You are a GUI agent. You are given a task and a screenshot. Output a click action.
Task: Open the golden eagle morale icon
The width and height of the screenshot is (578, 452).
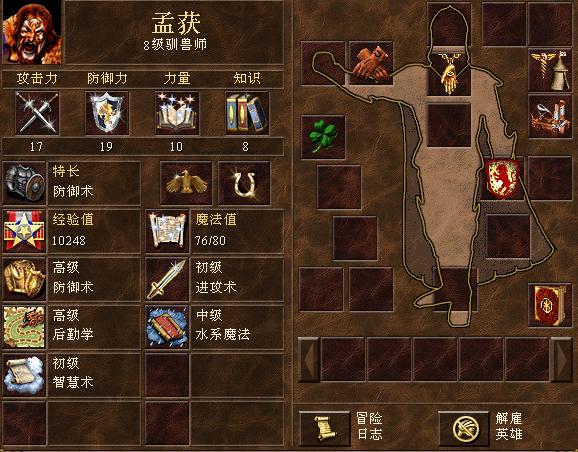pyautogui.click(x=186, y=183)
